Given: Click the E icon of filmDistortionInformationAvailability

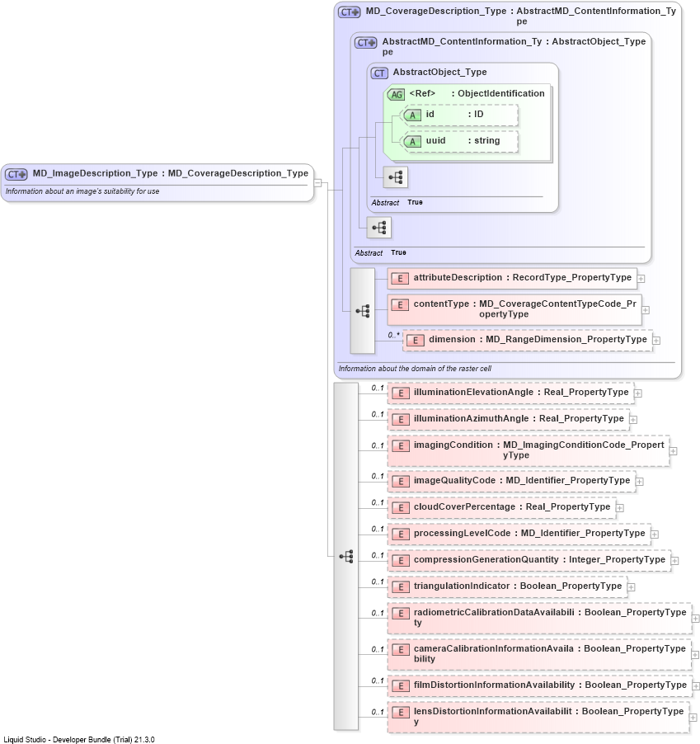Looking at the screenshot, I should [401, 686].
